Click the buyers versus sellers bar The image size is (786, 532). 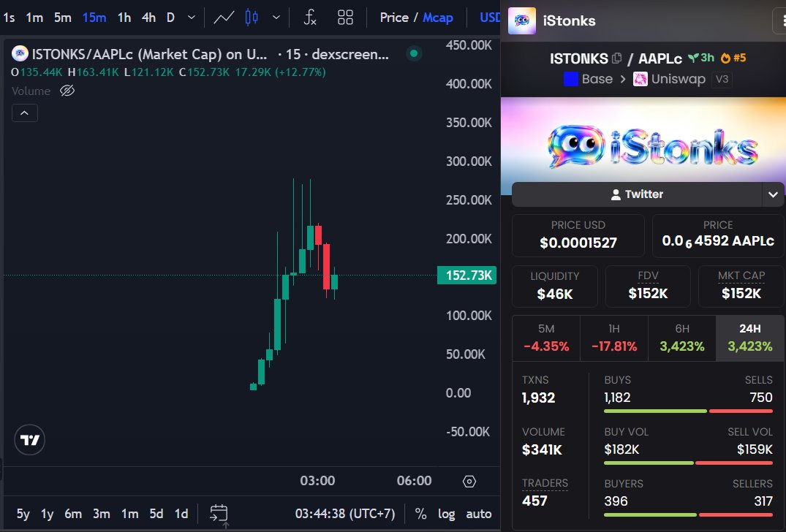point(688,514)
